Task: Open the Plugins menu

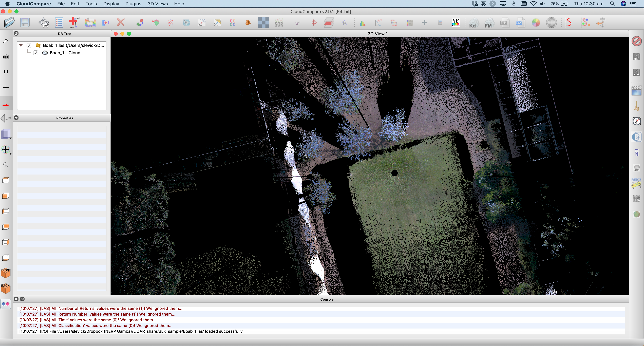Action: point(133,4)
